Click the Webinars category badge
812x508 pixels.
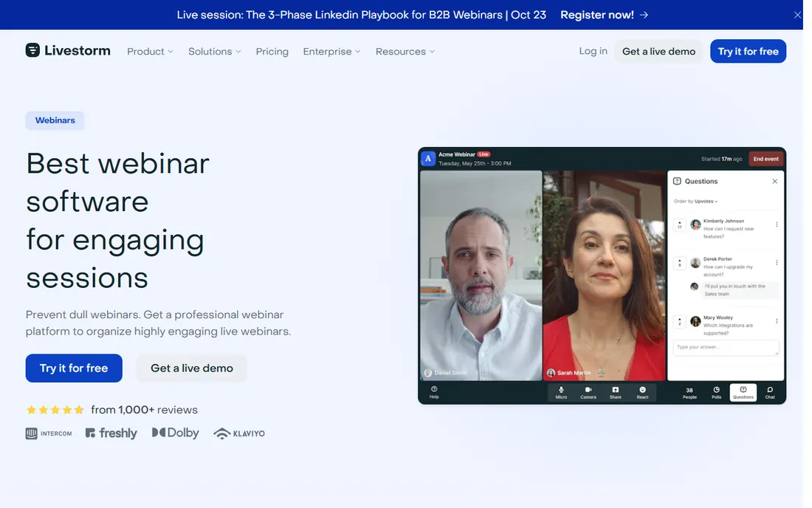click(x=55, y=120)
